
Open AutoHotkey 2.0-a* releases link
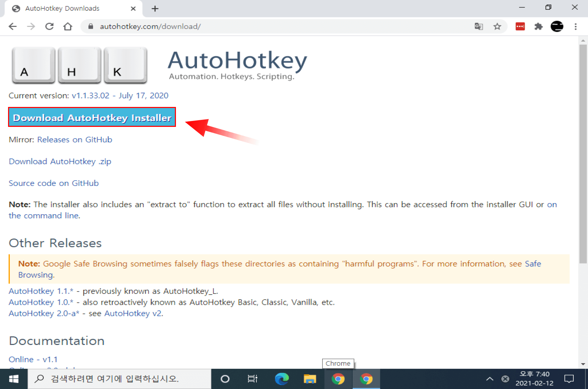pyautogui.click(x=44, y=314)
